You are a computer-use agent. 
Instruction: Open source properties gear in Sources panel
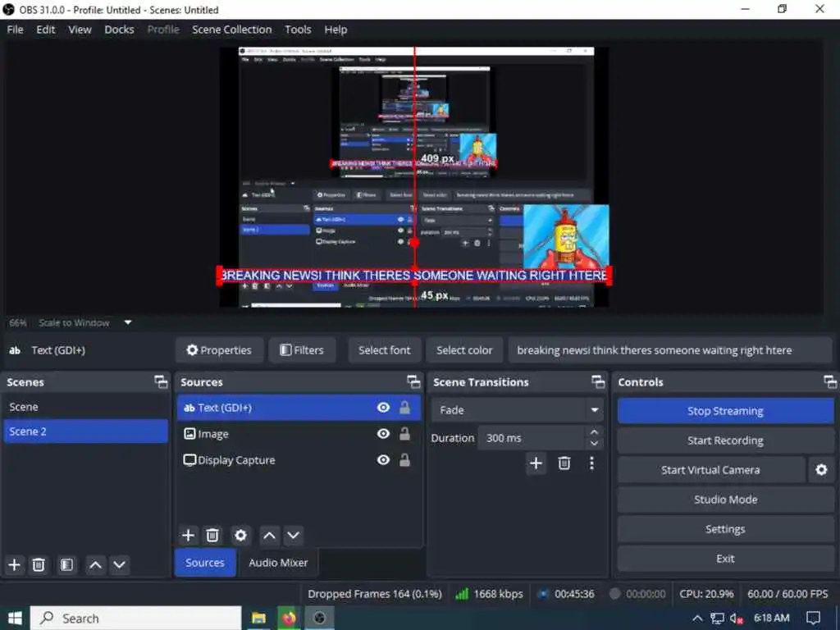coord(240,535)
